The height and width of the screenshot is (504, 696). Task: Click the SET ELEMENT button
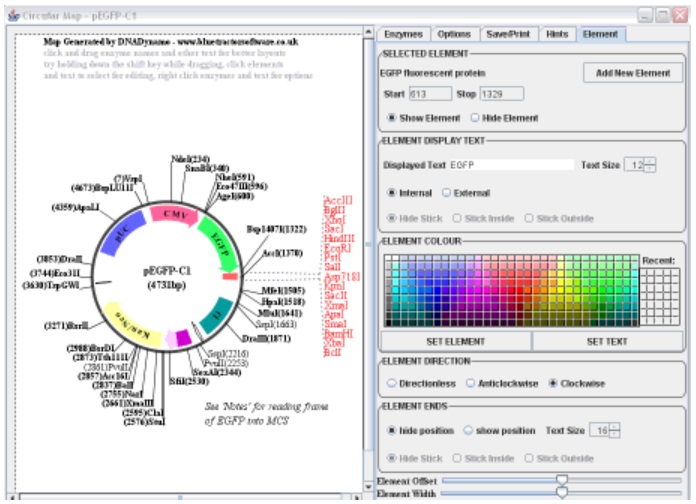456,341
